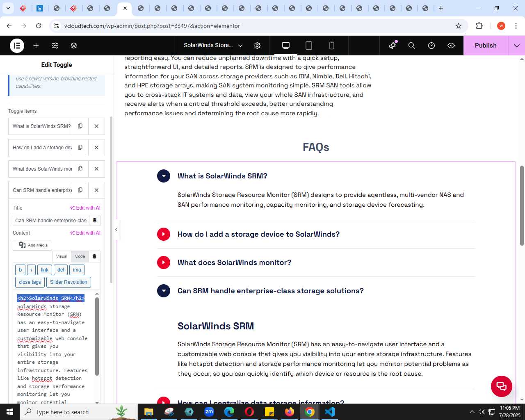Click Add Media button
The image size is (525, 420).
pyautogui.click(x=32, y=245)
